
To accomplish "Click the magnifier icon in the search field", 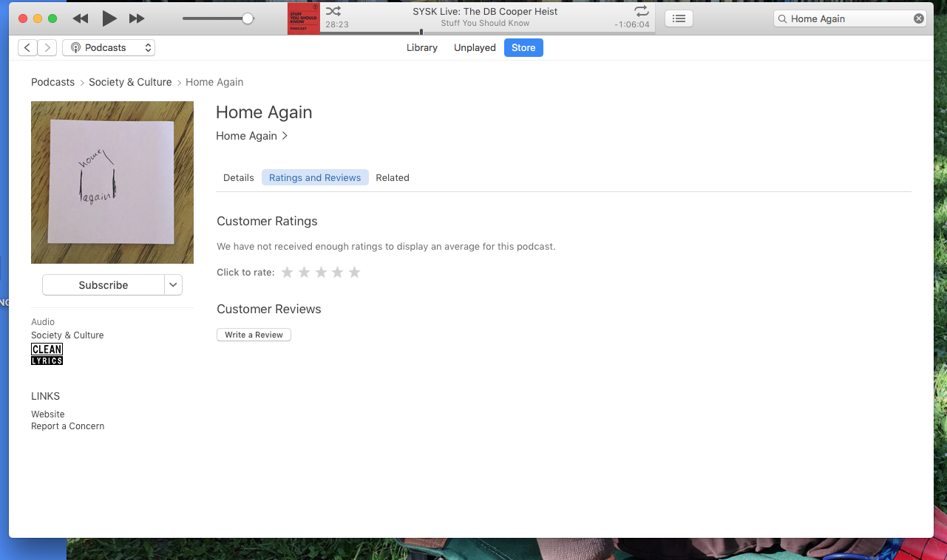I will click(x=782, y=18).
